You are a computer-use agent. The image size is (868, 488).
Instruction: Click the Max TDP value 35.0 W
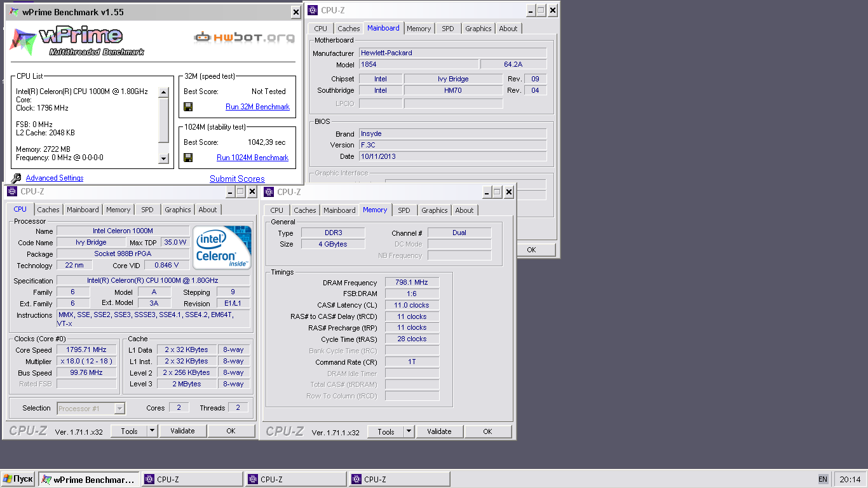pyautogui.click(x=175, y=242)
